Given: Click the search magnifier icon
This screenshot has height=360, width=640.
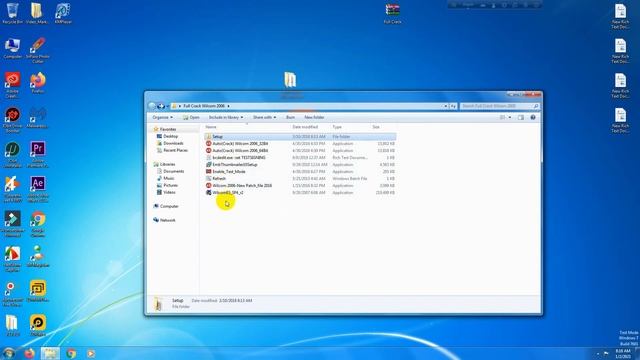Looking at the screenshot, I should pyautogui.click(x=536, y=106).
